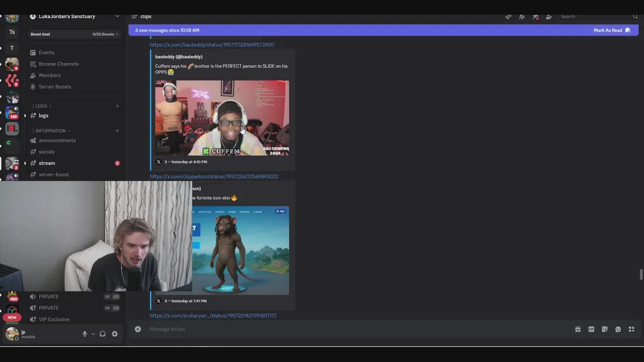Add channel to INFORMATION category with plus
Image resolution: width=644 pixels, height=362 pixels.
tap(117, 131)
